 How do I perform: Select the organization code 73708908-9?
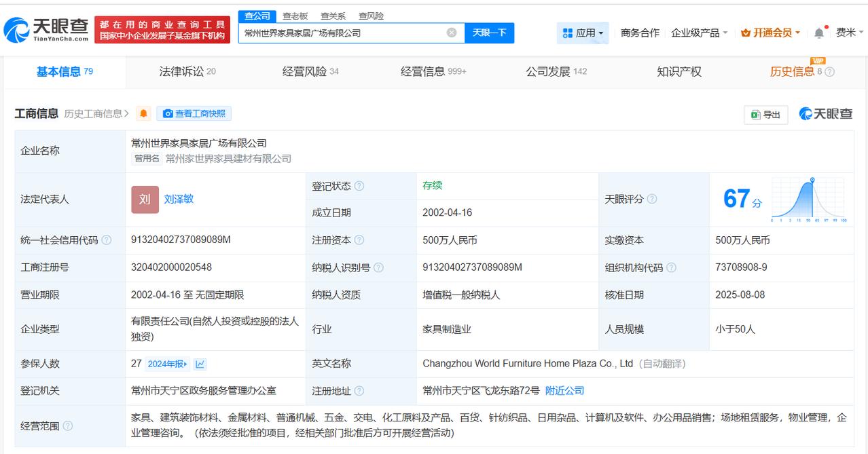pyautogui.click(x=741, y=267)
